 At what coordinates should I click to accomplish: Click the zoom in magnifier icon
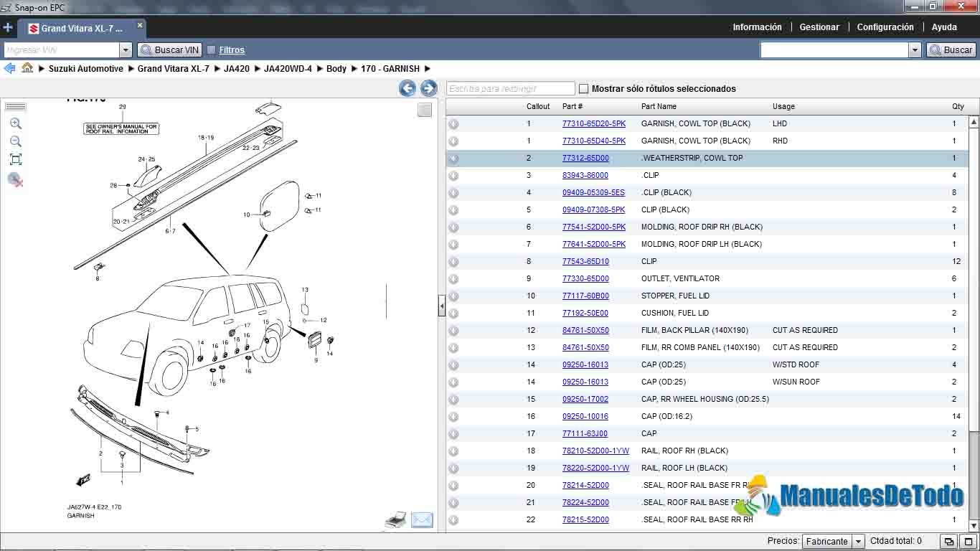pyautogui.click(x=16, y=123)
